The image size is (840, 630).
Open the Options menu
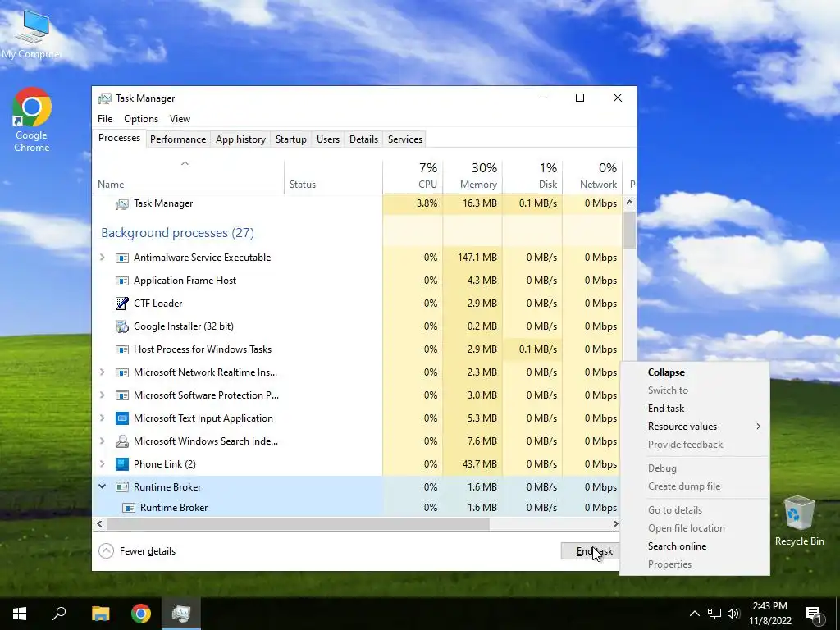[x=141, y=119]
